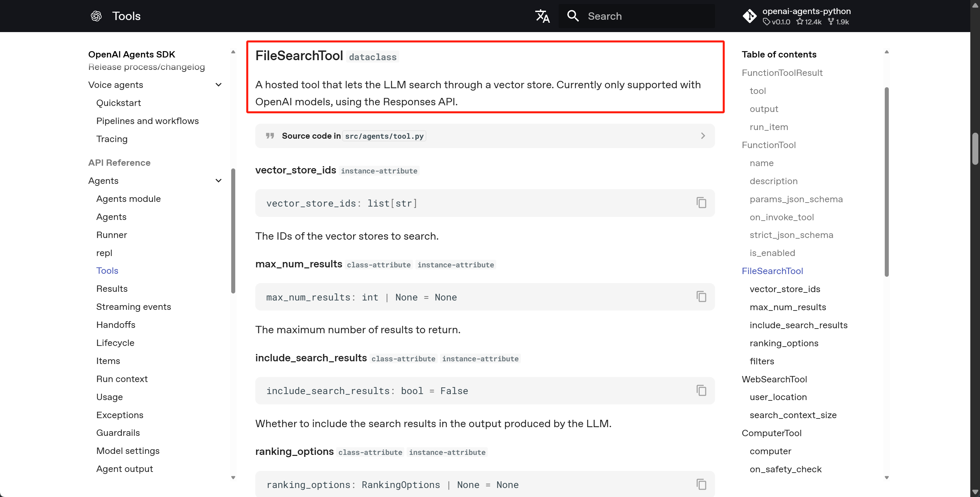Copy the vector_store_ids code snippet
This screenshot has width=980, height=497.
(x=701, y=203)
